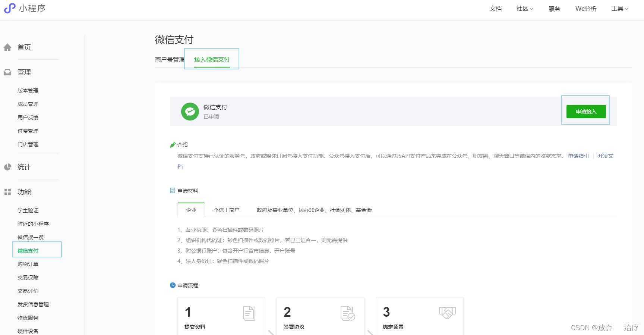Select the 政府及事业单位 materials tab
Image resolution: width=644 pixels, height=335 pixels.
click(314, 210)
